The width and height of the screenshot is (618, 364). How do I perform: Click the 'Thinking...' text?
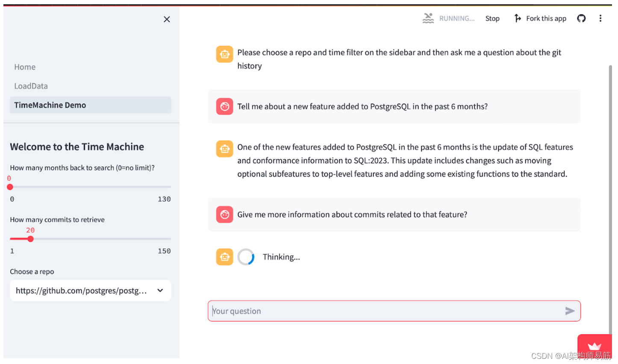click(281, 257)
